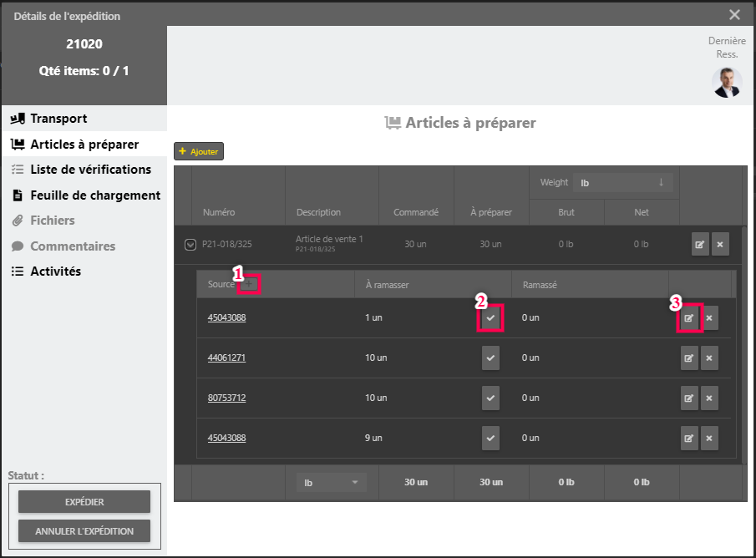Image resolution: width=756 pixels, height=558 pixels.
Task: Click the À ramasser column header
Action: [387, 285]
